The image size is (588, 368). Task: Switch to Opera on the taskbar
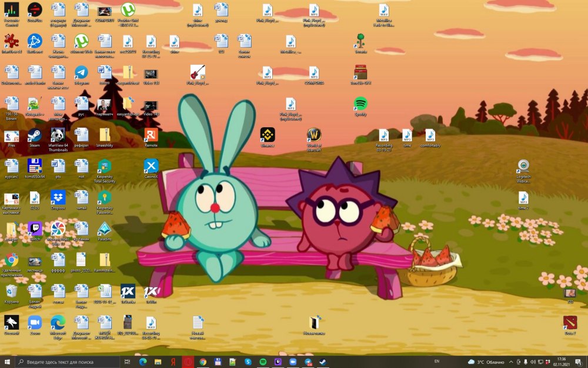[188, 362]
